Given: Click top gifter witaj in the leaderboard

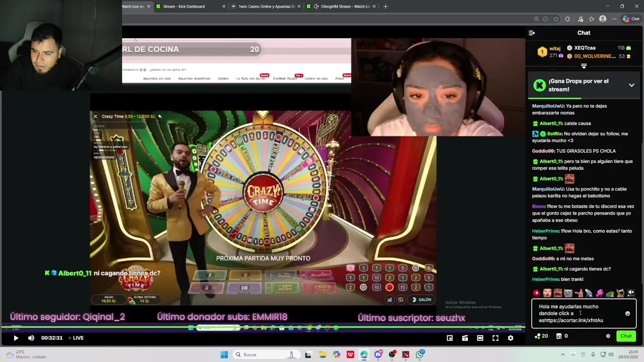Looking at the screenshot, I should (555, 49).
